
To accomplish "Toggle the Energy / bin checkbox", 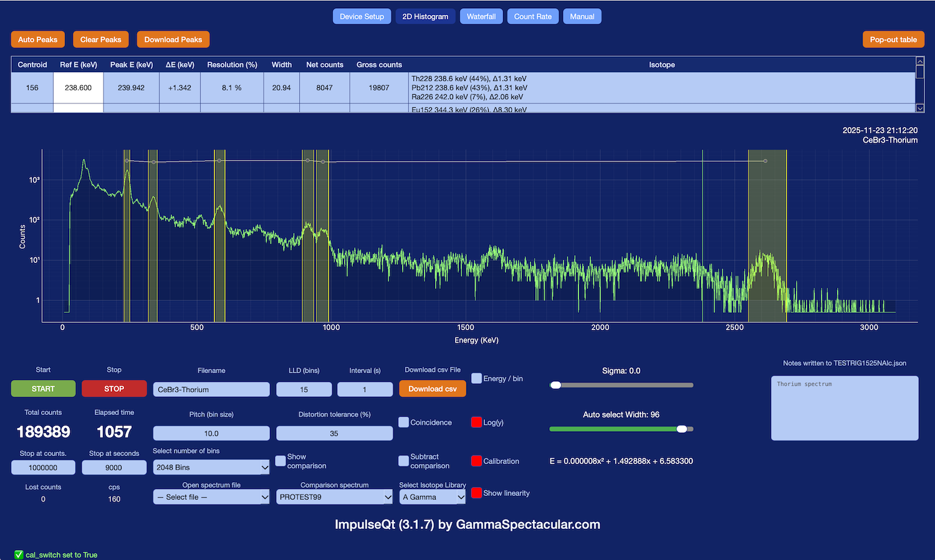I will (x=477, y=379).
